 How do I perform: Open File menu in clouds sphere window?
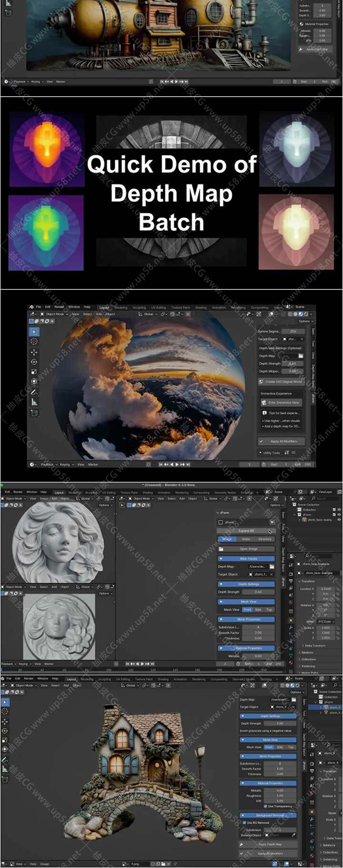click(x=39, y=307)
